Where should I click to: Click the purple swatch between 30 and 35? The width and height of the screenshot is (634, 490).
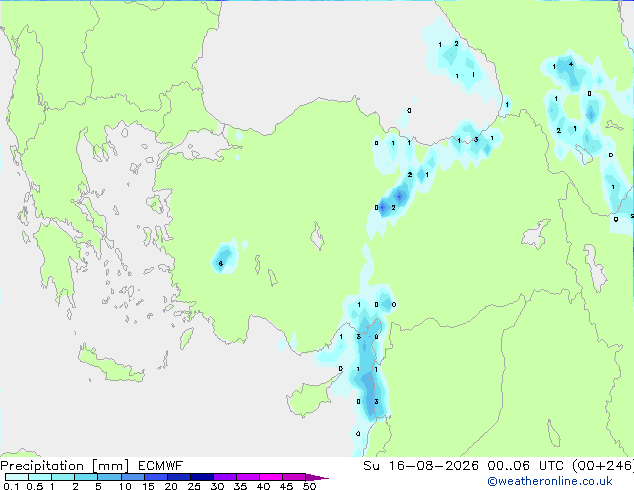[224, 477]
